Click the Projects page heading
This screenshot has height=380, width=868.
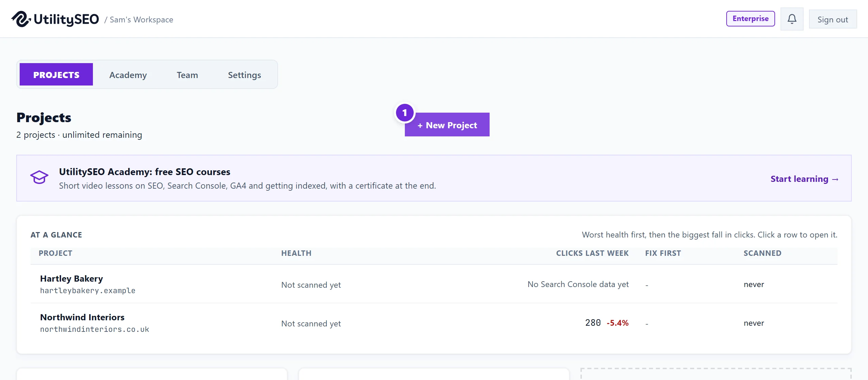[44, 117]
